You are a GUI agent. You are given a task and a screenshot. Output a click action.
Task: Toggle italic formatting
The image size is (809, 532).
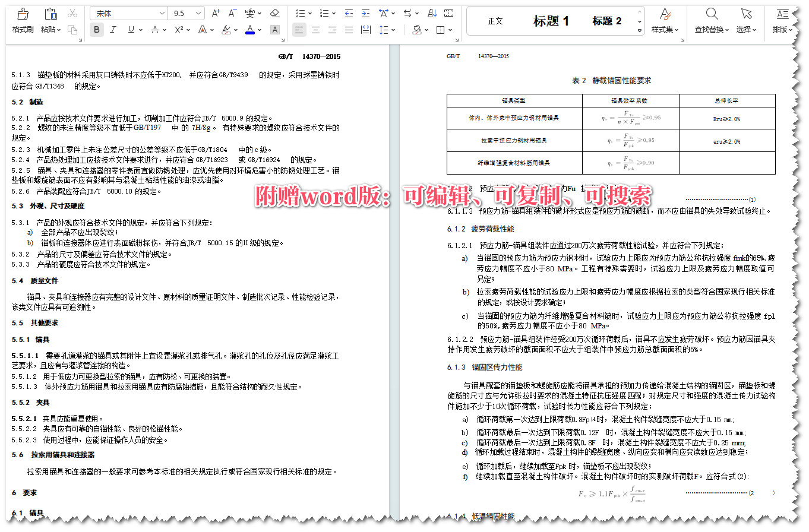(113, 30)
